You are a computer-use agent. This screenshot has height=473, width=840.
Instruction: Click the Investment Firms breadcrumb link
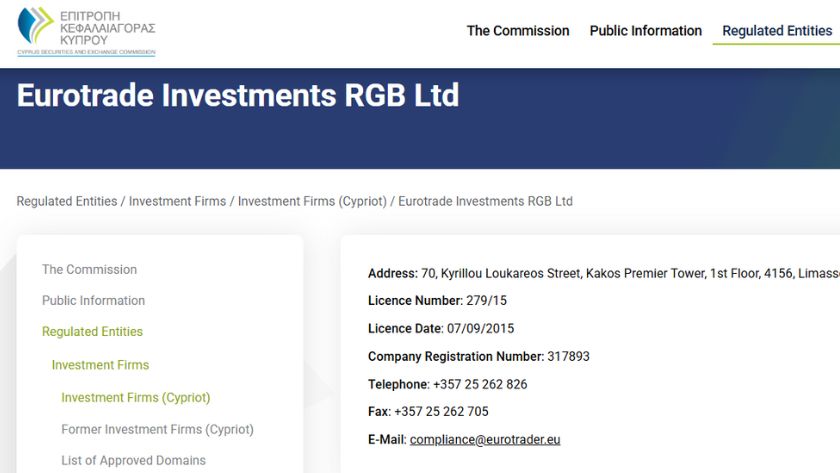pos(177,201)
